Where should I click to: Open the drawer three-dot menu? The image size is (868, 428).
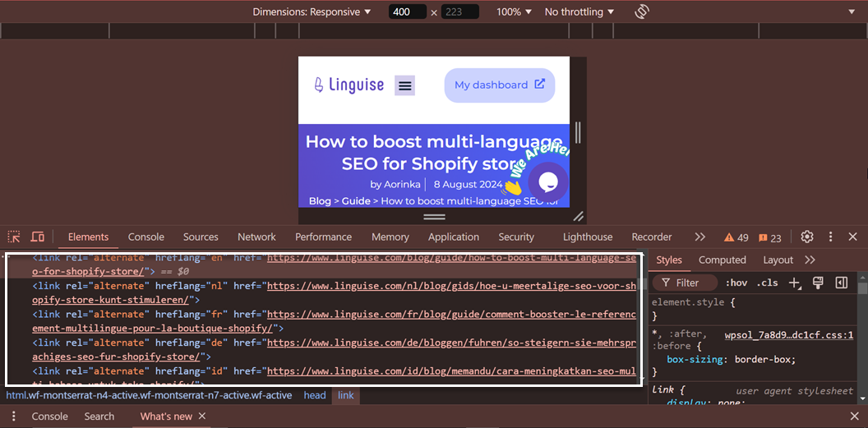pos(14,416)
